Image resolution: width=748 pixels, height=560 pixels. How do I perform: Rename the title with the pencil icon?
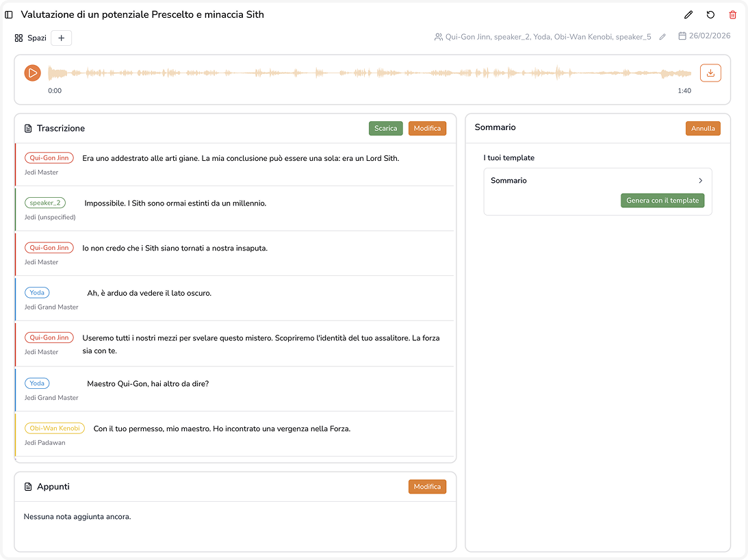(x=688, y=14)
